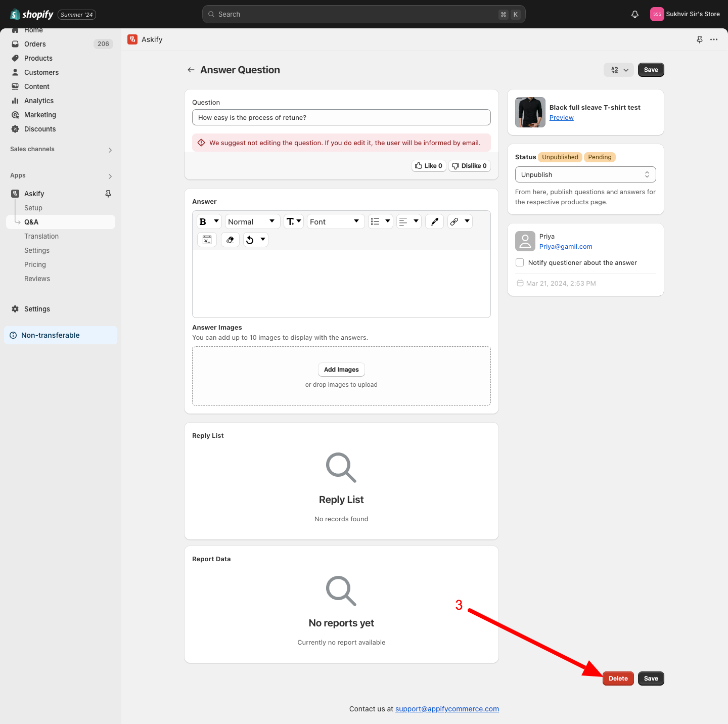This screenshot has width=728, height=724.
Task: Open the product Preview link
Action: coord(562,117)
